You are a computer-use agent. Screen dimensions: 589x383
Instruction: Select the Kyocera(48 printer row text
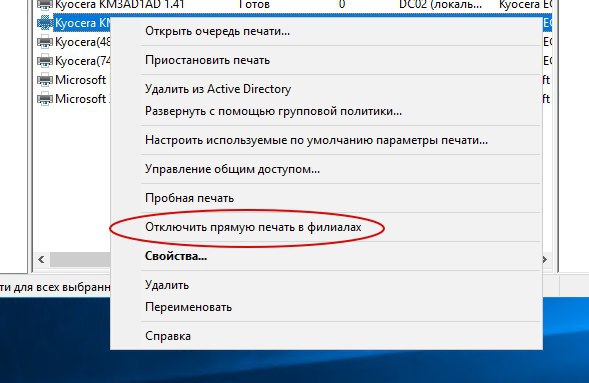[83, 42]
